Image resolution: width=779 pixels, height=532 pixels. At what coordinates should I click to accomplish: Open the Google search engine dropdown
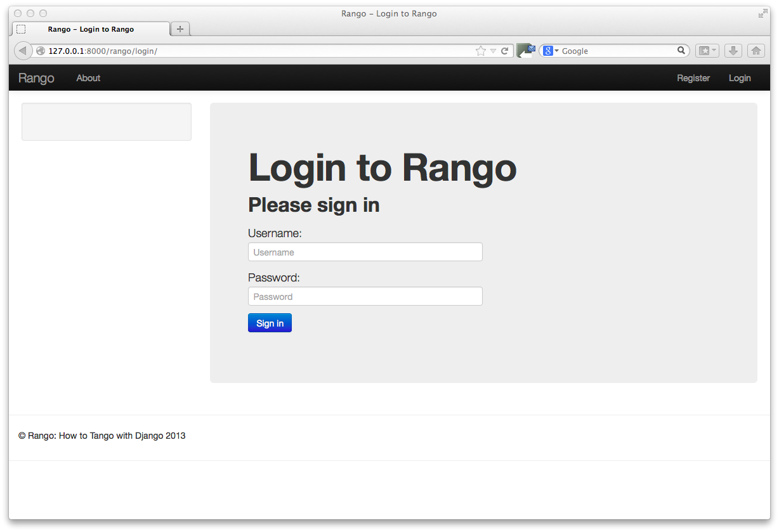[x=551, y=51]
